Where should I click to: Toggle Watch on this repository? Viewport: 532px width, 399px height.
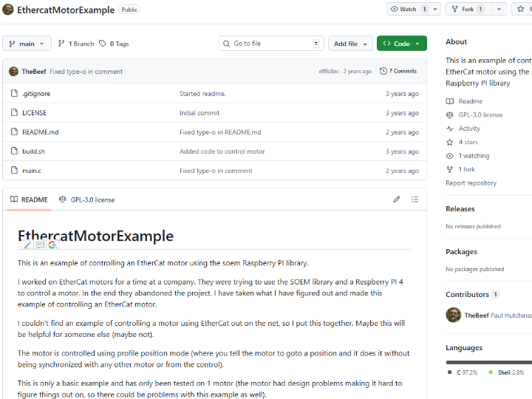pyautogui.click(x=407, y=10)
